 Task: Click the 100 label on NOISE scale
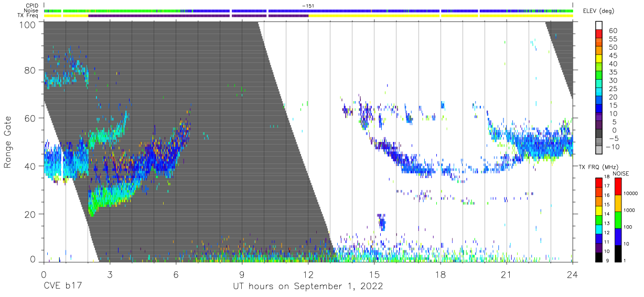point(627,227)
